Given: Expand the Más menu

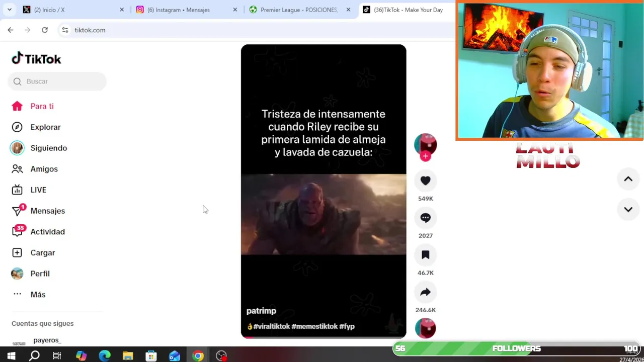Looking at the screenshot, I should point(38,295).
